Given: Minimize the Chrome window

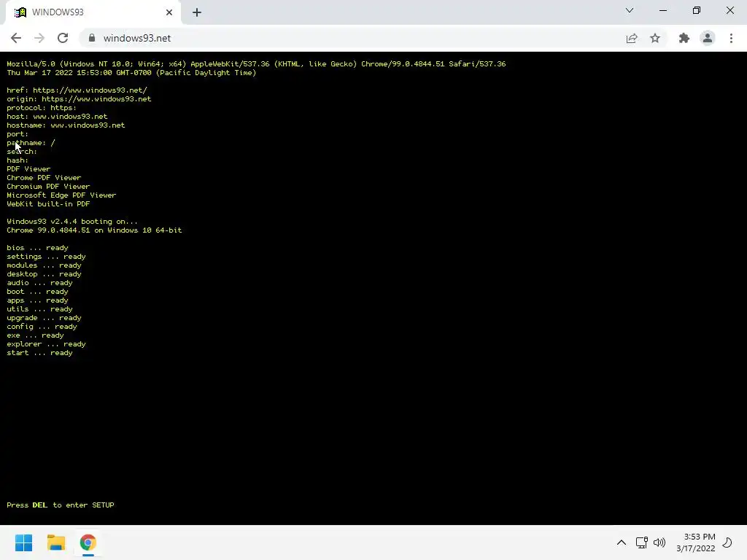Looking at the screenshot, I should pyautogui.click(x=662, y=10).
